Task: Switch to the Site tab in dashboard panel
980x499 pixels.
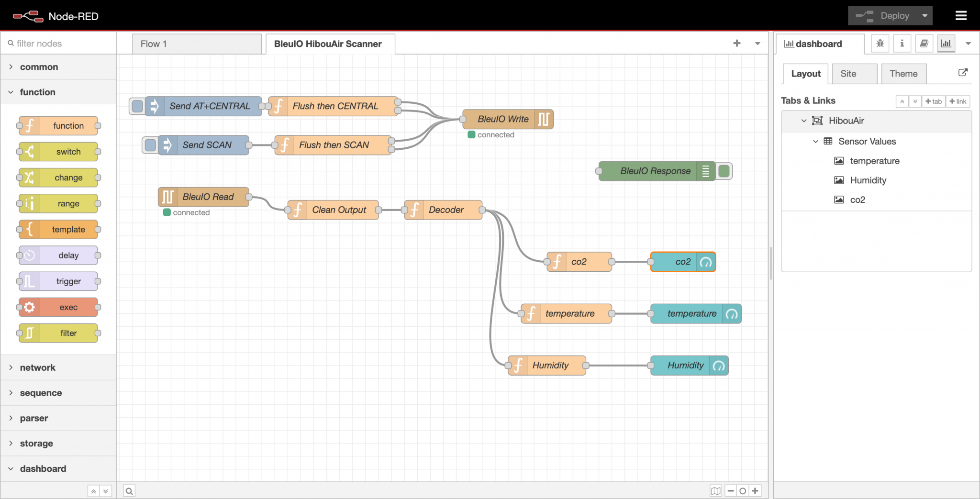Action: pos(854,74)
